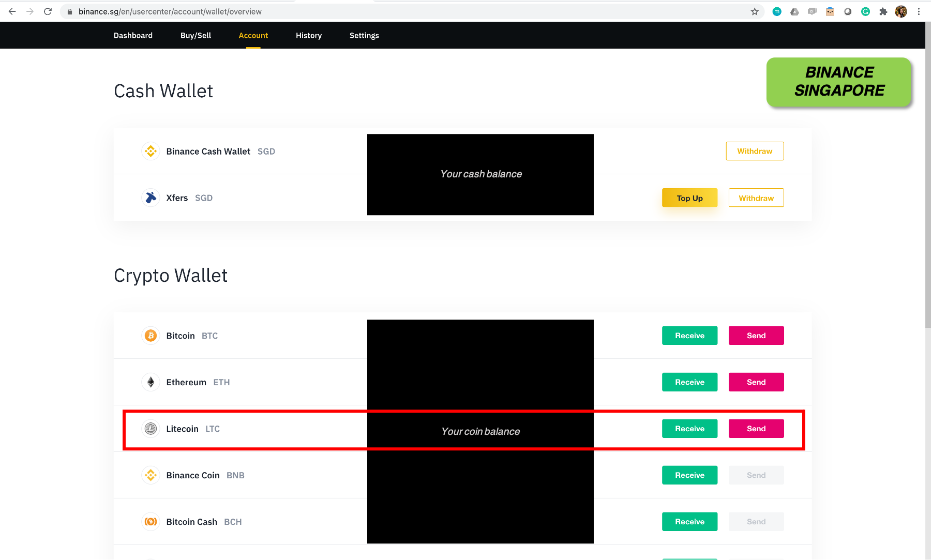
Task: Open the Chrome profile avatar
Action: point(901,11)
